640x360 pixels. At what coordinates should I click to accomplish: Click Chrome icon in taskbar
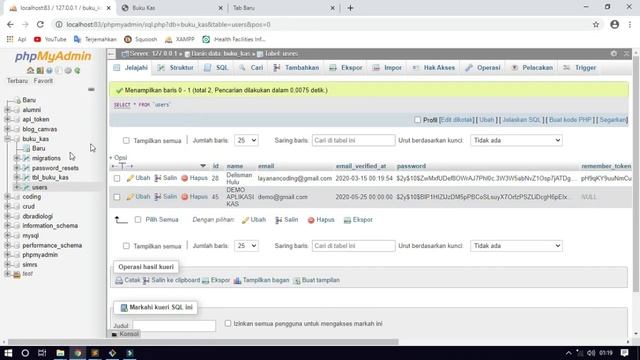(78, 353)
